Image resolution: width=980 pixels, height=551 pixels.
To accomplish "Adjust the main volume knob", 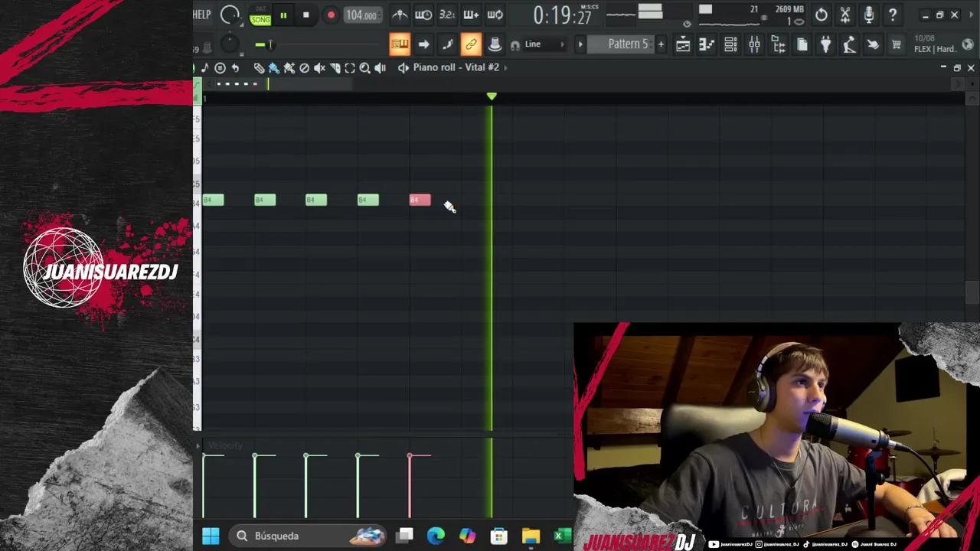I will pyautogui.click(x=230, y=15).
